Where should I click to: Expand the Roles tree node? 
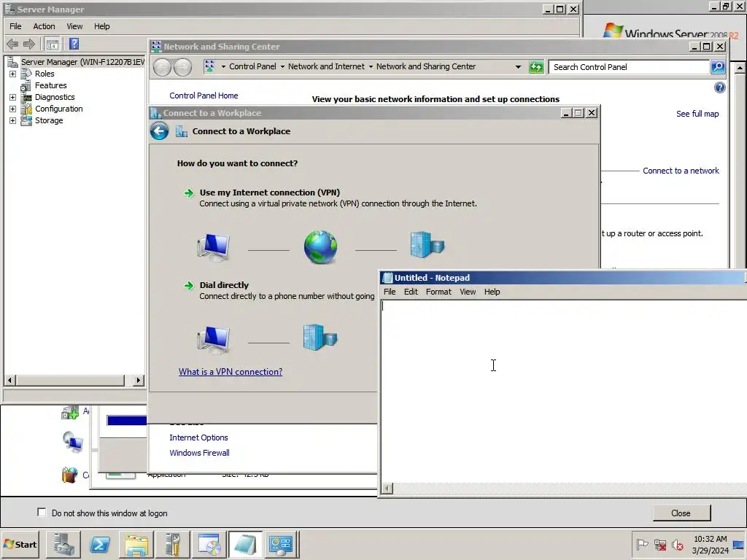tap(13, 74)
